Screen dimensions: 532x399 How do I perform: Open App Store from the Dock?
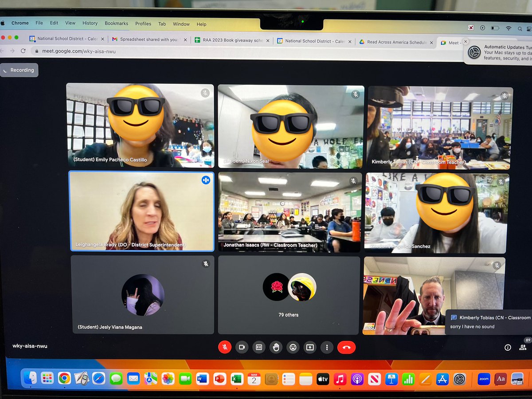[442, 379]
